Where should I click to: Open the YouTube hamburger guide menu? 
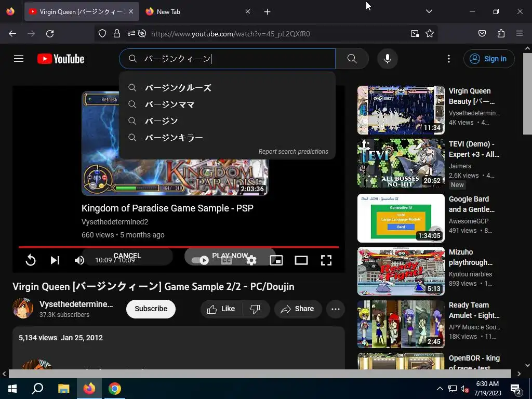tap(19, 59)
